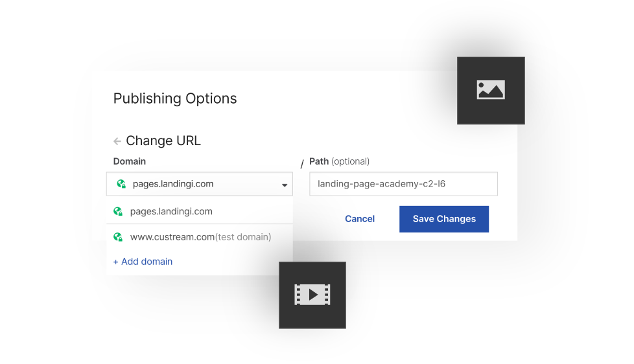Click the + Add domain link

pyautogui.click(x=143, y=262)
